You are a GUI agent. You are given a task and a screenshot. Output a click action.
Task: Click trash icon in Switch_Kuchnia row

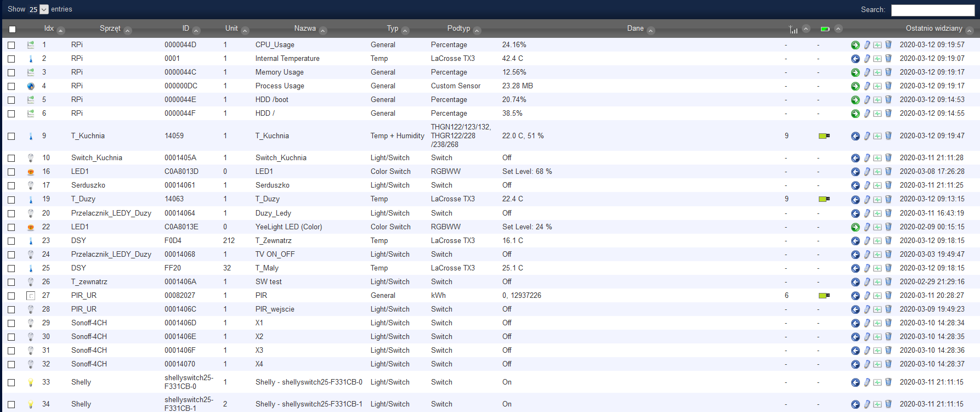point(888,158)
